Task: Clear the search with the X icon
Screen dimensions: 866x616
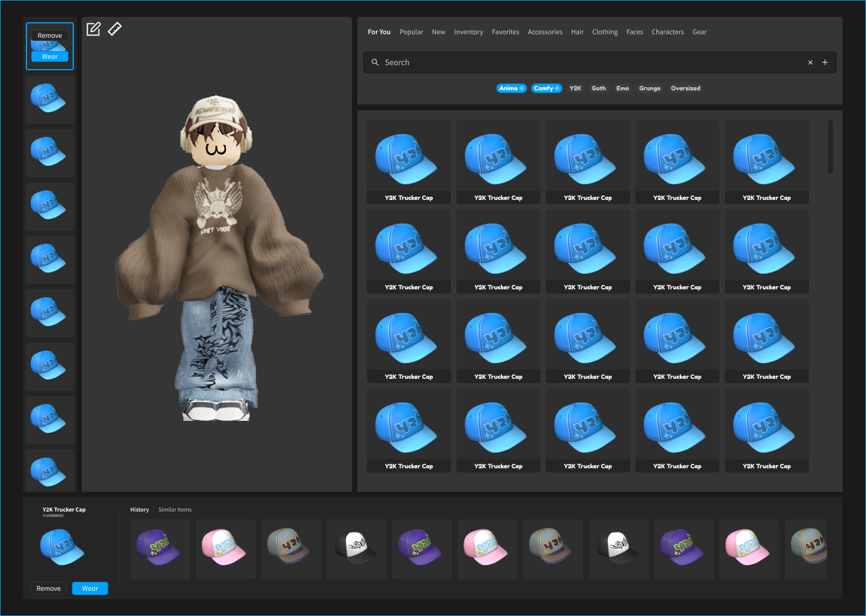Action: coord(810,62)
